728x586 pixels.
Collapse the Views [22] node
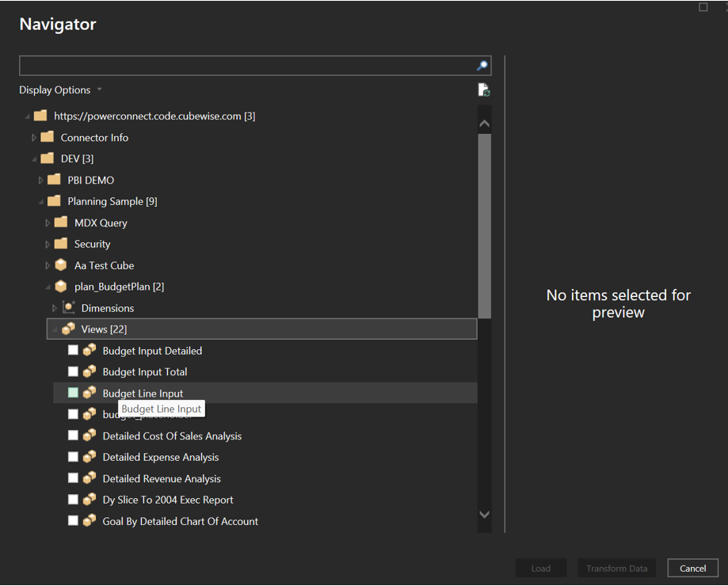[x=55, y=330]
